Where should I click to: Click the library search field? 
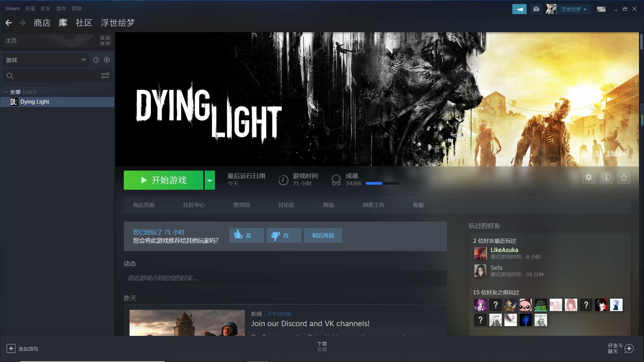pos(57,76)
